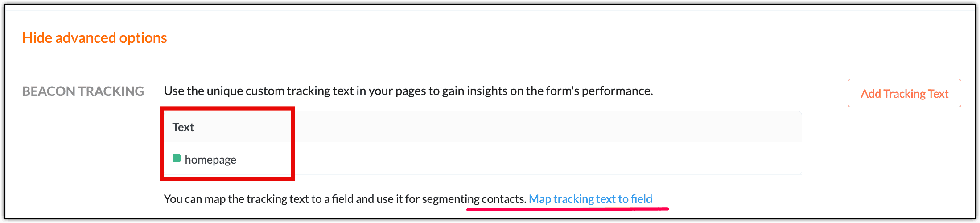Click the empty area of the homepage row
The height and width of the screenshot is (223, 980).
(x=535, y=159)
